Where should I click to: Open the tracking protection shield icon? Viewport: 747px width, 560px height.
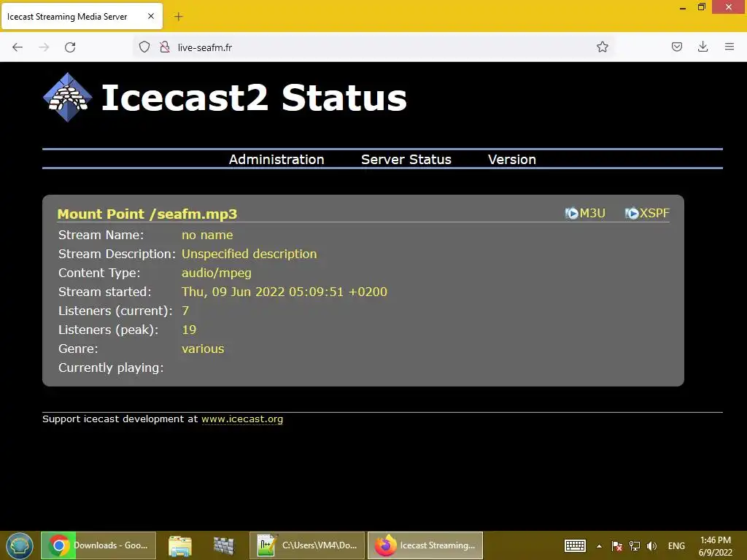click(144, 47)
